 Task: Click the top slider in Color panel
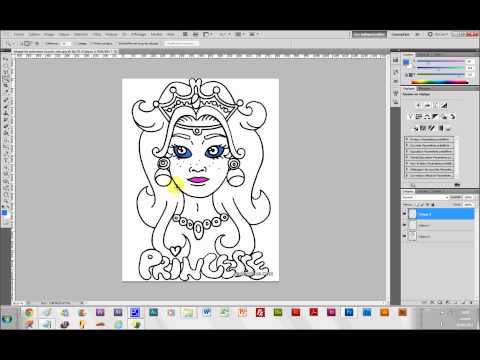pyautogui.click(x=440, y=62)
